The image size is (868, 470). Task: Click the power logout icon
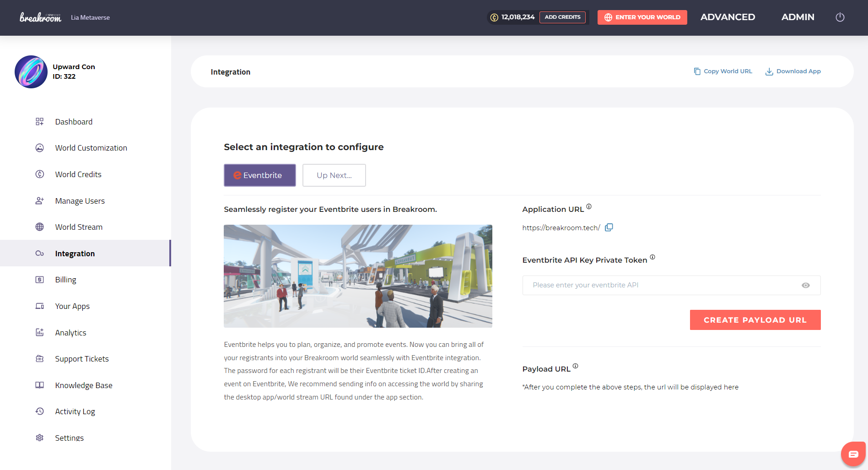(840, 17)
